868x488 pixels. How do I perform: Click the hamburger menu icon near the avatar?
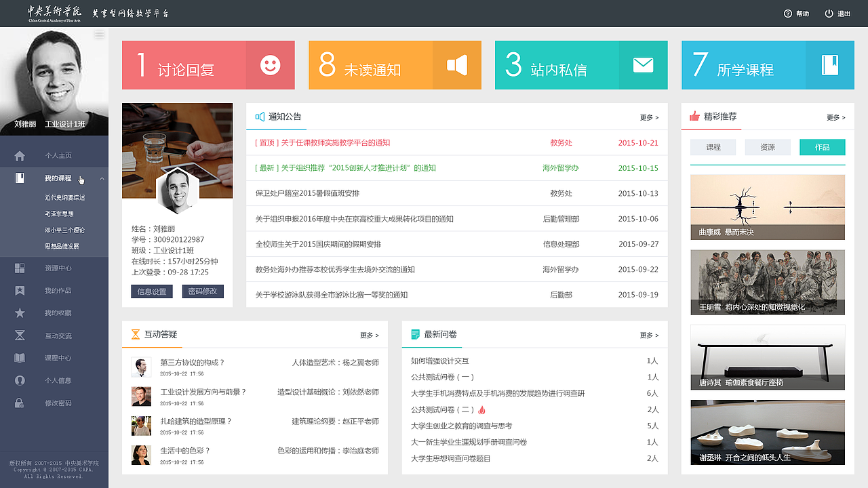99,34
